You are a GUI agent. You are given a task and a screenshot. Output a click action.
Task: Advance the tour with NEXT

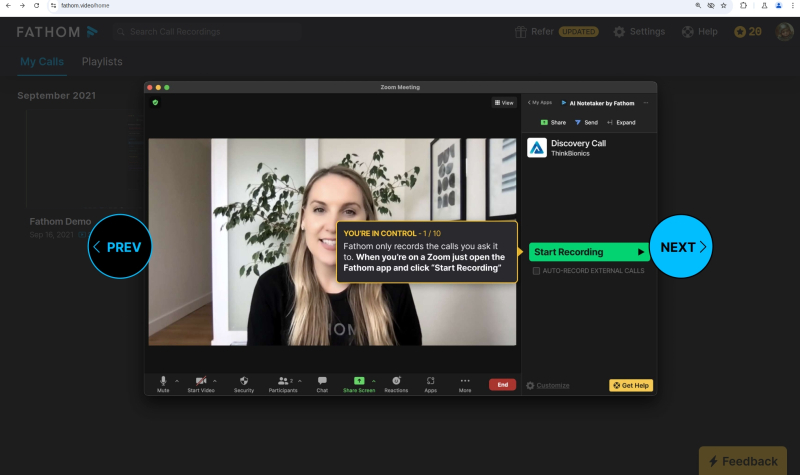681,247
